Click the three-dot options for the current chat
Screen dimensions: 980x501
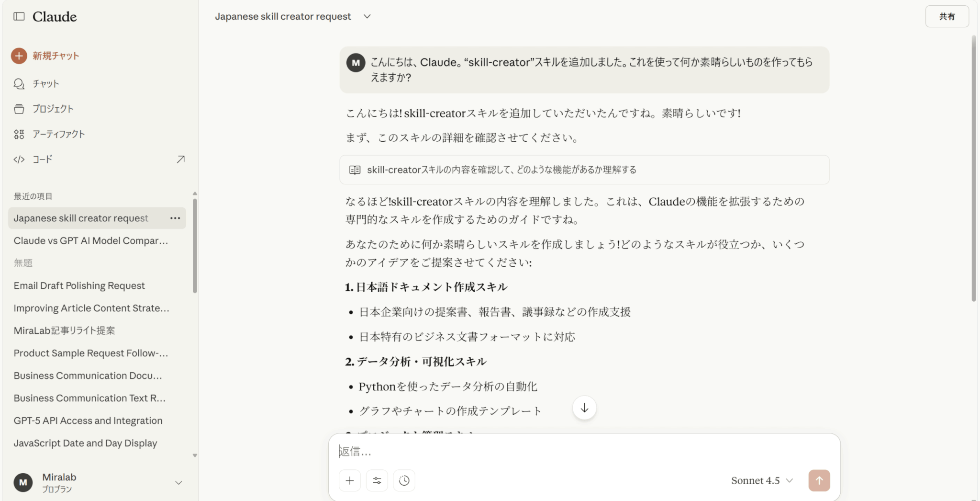(x=175, y=218)
